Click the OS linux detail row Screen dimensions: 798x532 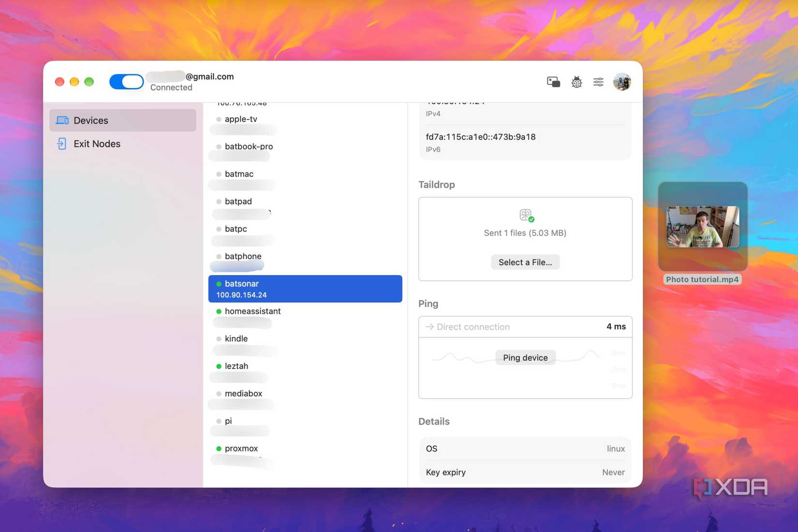click(525, 449)
